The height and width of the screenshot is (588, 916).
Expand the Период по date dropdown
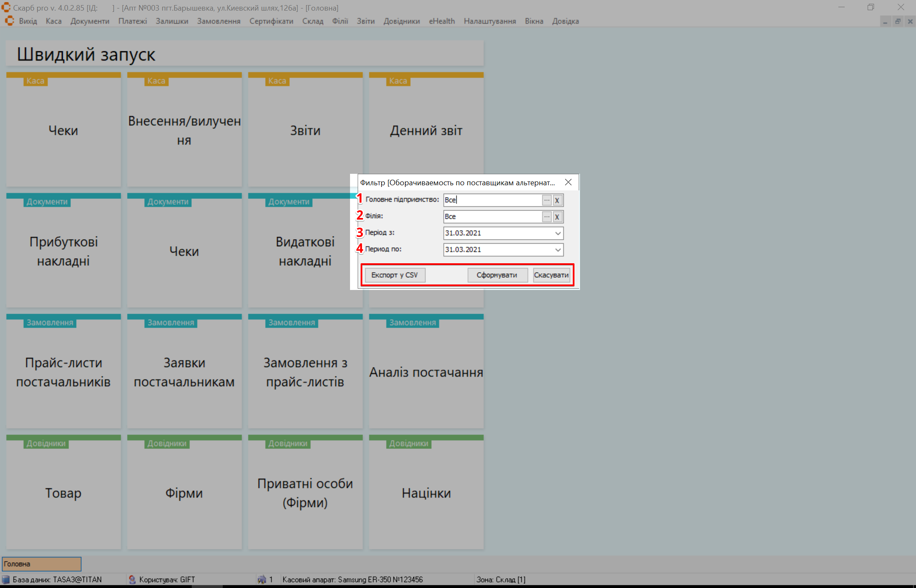click(x=557, y=250)
